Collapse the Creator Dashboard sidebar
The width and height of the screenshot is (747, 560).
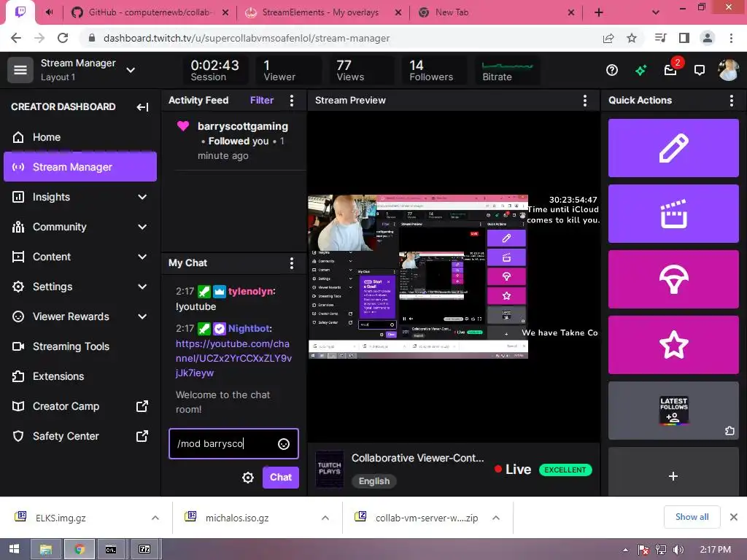click(x=142, y=107)
